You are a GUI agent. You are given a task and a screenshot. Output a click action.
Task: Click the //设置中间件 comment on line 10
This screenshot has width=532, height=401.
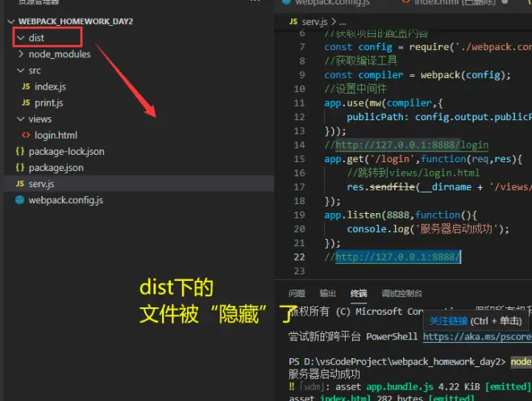pos(355,89)
